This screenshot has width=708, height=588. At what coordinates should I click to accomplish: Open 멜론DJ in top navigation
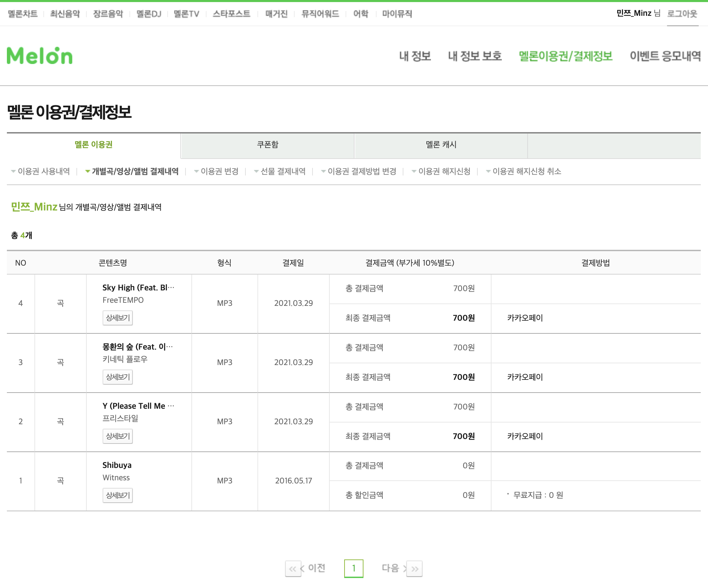pos(149,14)
